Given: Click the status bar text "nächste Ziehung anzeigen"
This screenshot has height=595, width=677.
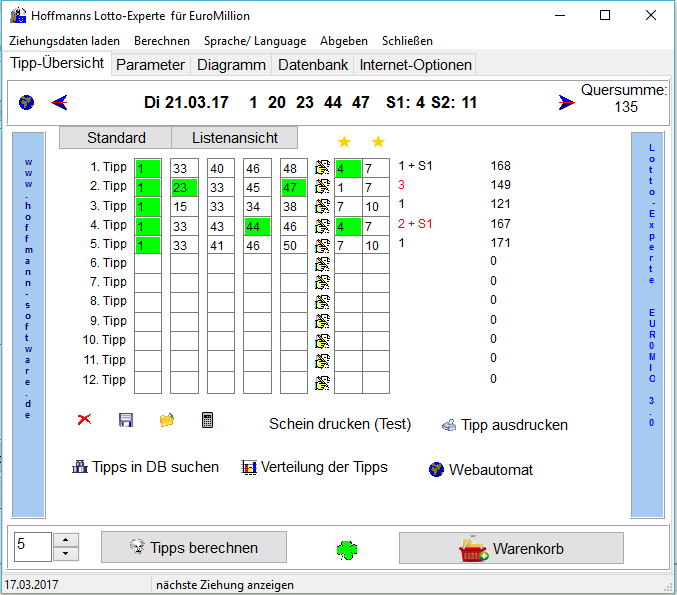Looking at the screenshot, I should click(x=225, y=585).
